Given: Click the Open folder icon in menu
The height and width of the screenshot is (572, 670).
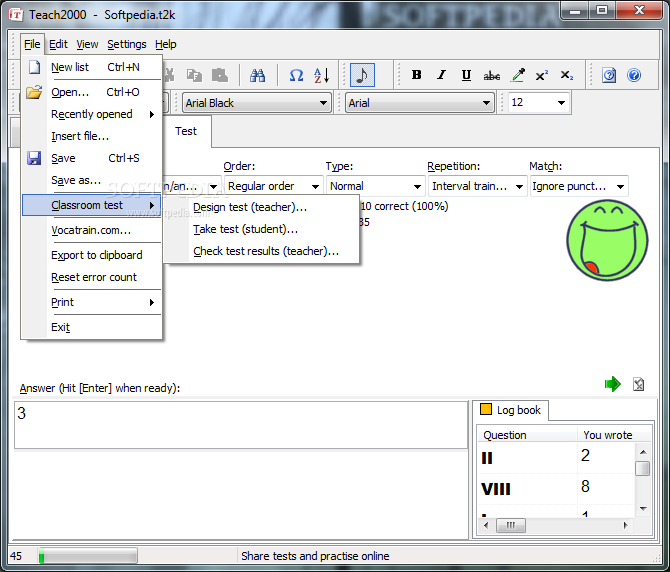Looking at the screenshot, I should click(x=34, y=92).
